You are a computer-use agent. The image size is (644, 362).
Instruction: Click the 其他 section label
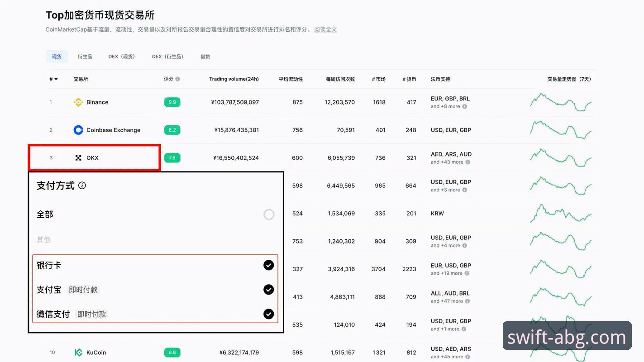click(43, 240)
